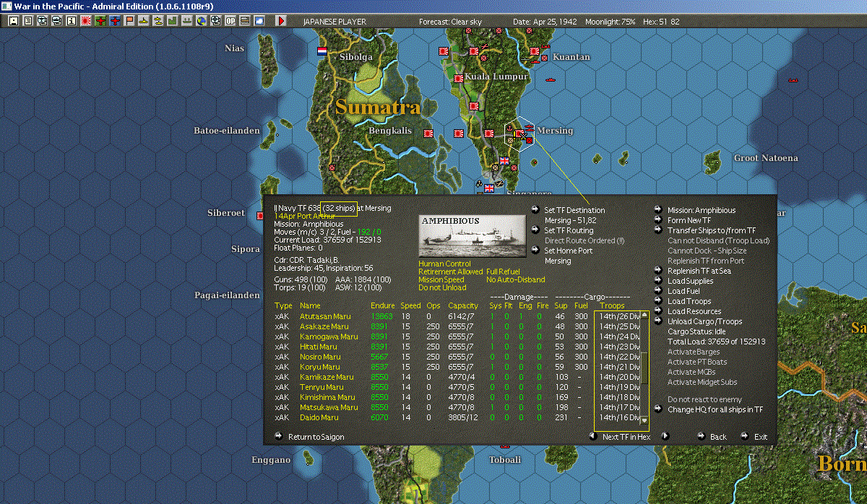The image size is (867, 504).
Task: Click red plane on blue background icon
Action: [114, 21]
